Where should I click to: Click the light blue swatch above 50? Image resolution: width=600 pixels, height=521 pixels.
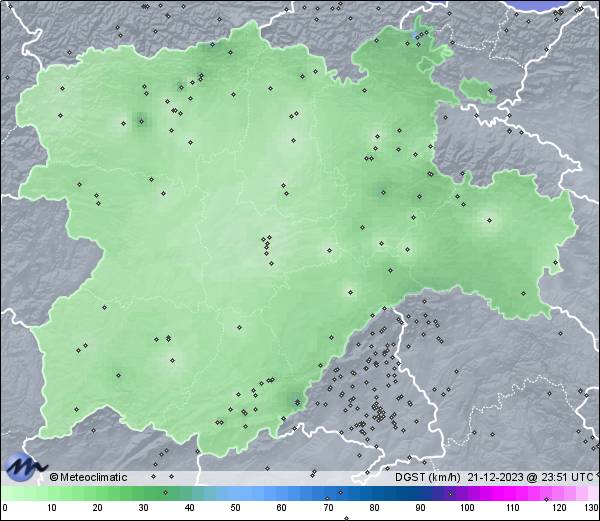tap(236, 493)
